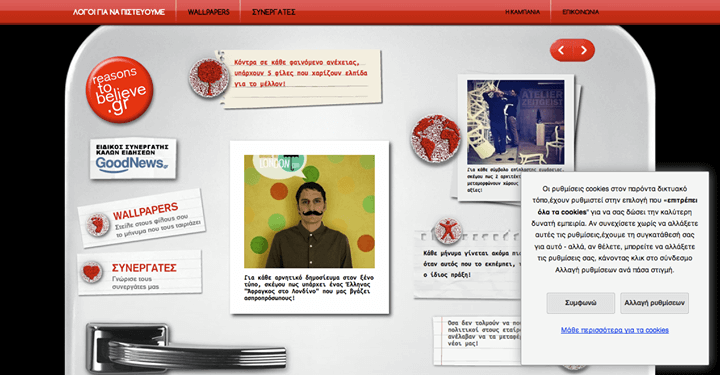Go to previous slide with left arrow
This screenshot has width=720, height=375.
[x=561, y=50]
